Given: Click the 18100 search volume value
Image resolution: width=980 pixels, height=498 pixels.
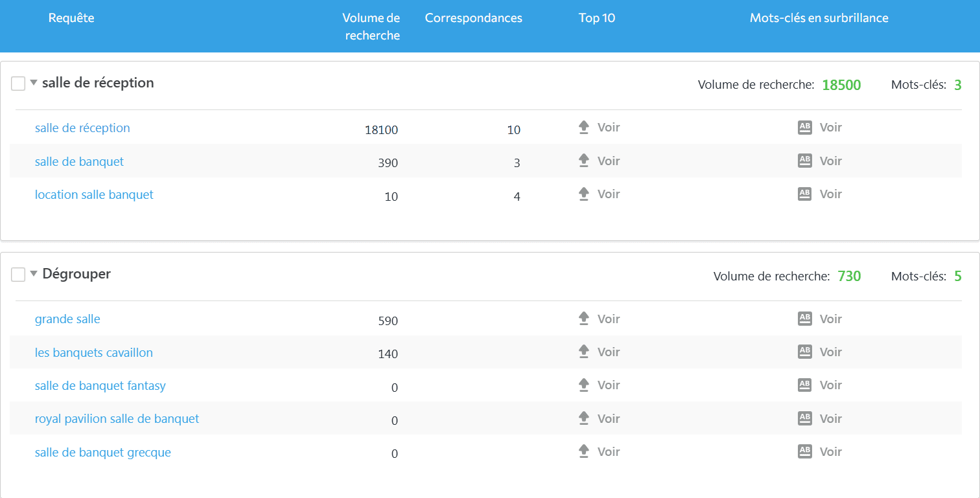Looking at the screenshot, I should (x=381, y=130).
